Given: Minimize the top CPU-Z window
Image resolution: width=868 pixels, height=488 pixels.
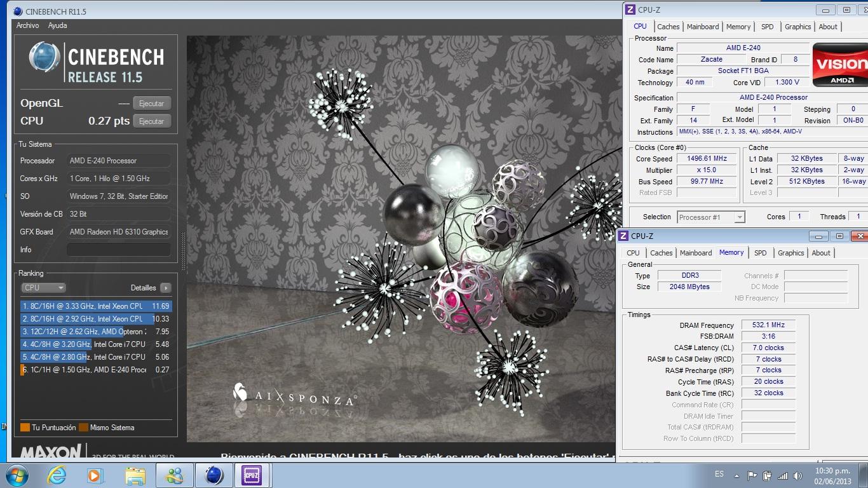Looking at the screenshot, I should point(827,10).
